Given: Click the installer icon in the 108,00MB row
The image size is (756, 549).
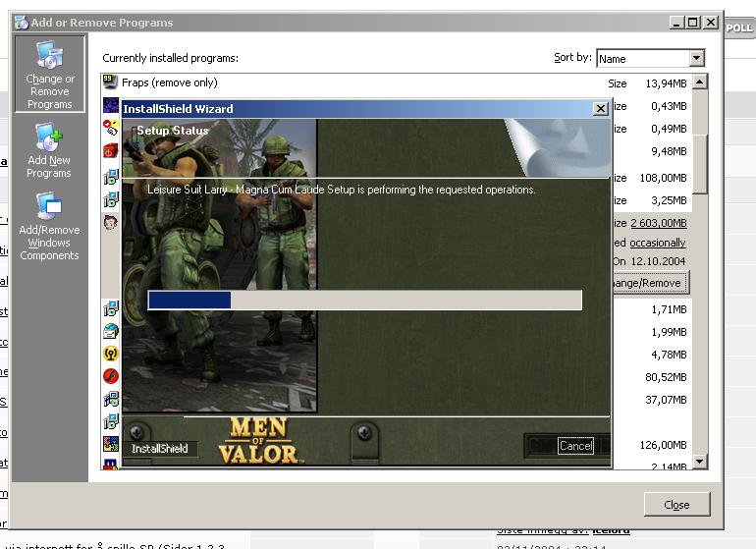Looking at the screenshot, I should 111,177.
